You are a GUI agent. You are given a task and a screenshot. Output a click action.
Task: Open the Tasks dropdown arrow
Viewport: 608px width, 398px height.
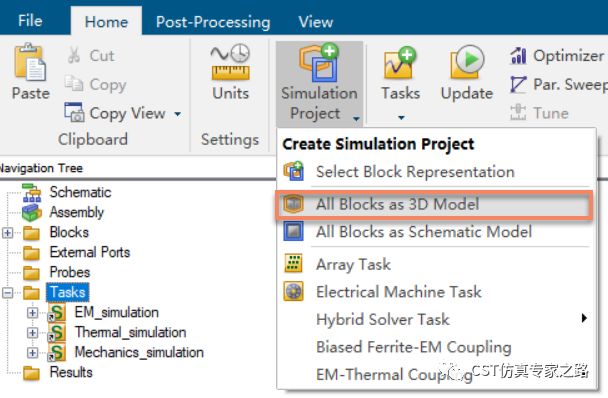401,117
